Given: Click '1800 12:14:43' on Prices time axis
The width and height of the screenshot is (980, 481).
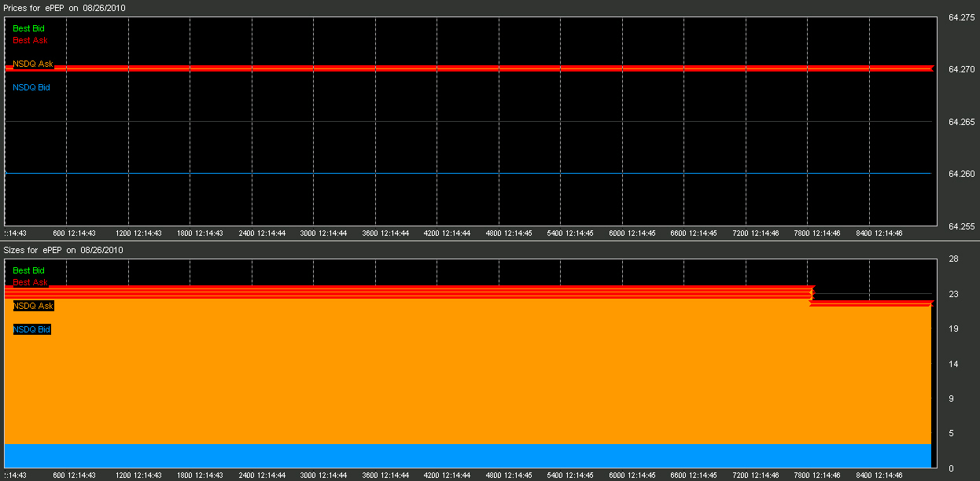Looking at the screenshot, I should 201,233.
